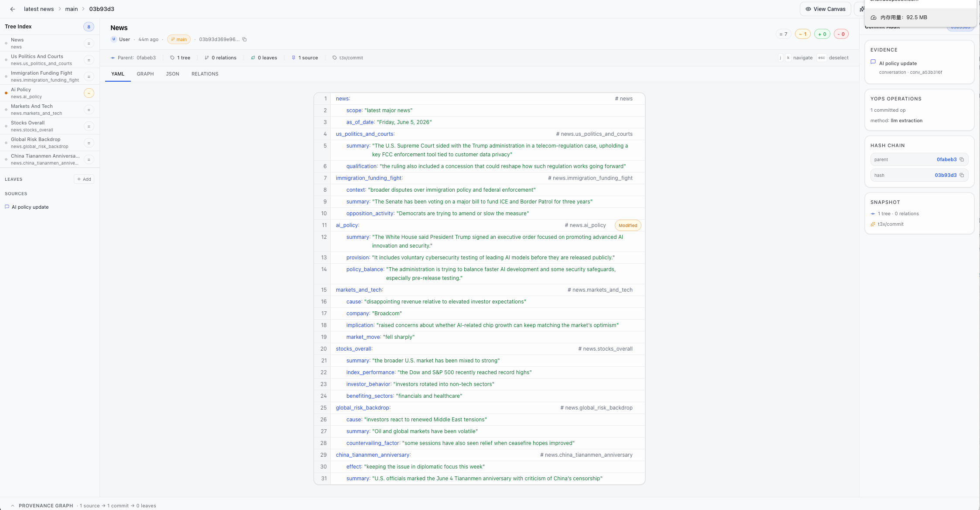This screenshot has height=510, width=980.
Task: Click the snapshot commit icon beside 1 tree
Action: tap(873, 214)
